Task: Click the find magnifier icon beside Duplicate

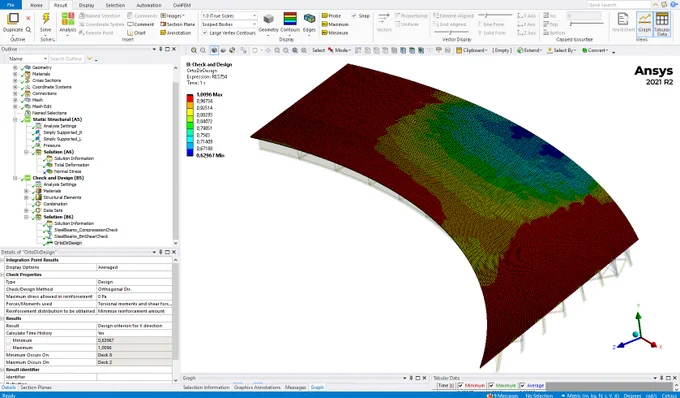Action: click(x=28, y=29)
